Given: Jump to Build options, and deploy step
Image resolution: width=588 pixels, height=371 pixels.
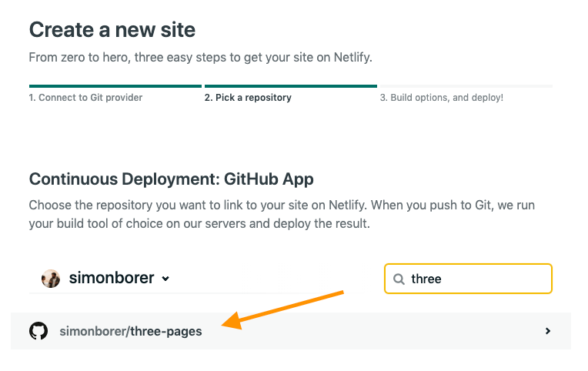Looking at the screenshot, I should (441, 98).
